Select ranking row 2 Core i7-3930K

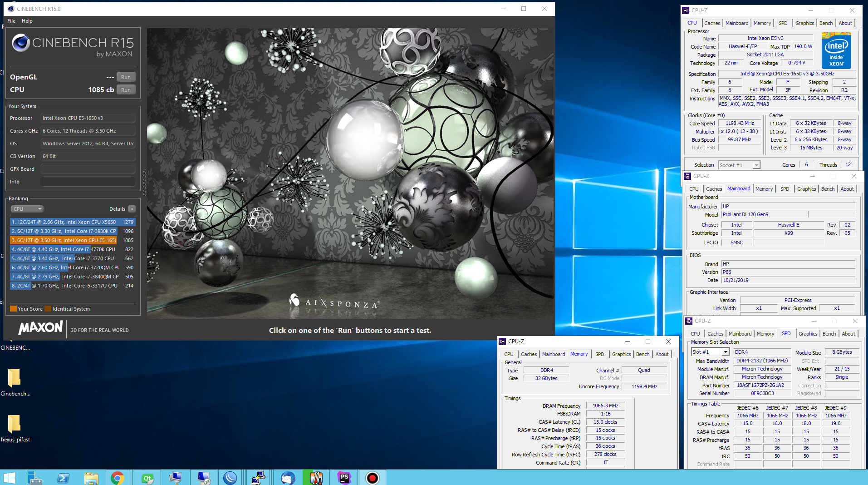pos(73,231)
